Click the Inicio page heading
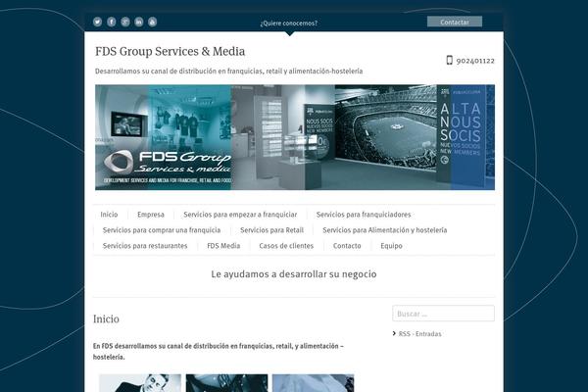The image size is (588, 392). 106,318
